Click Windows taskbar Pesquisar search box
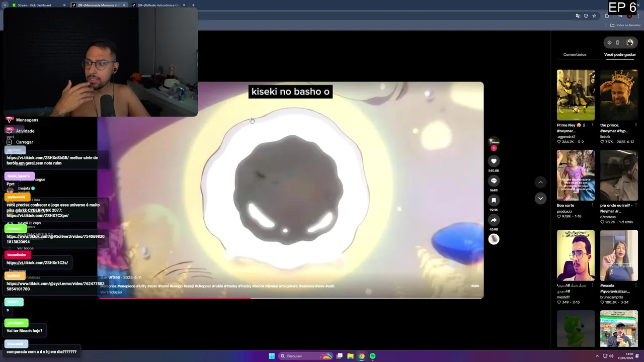The height and width of the screenshot is (362, 644). [x=305, y=356]
